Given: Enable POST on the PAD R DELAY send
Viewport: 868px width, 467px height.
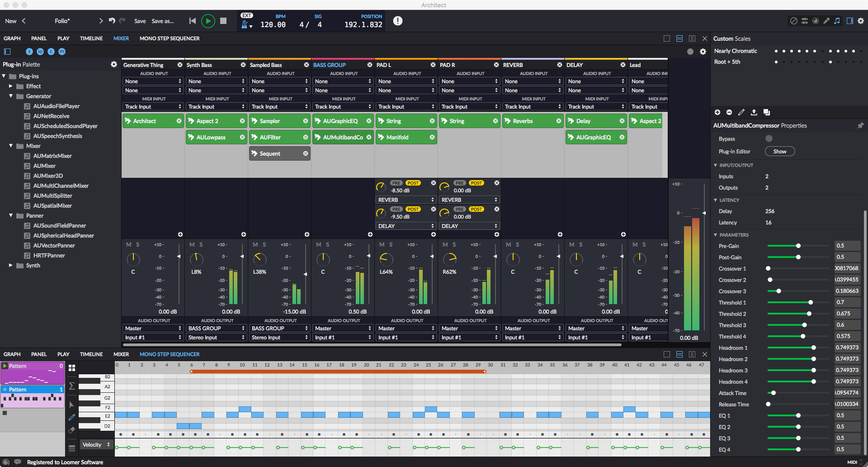Looking at the screenshot, I should pyautogui.click(x=476, y=209).
